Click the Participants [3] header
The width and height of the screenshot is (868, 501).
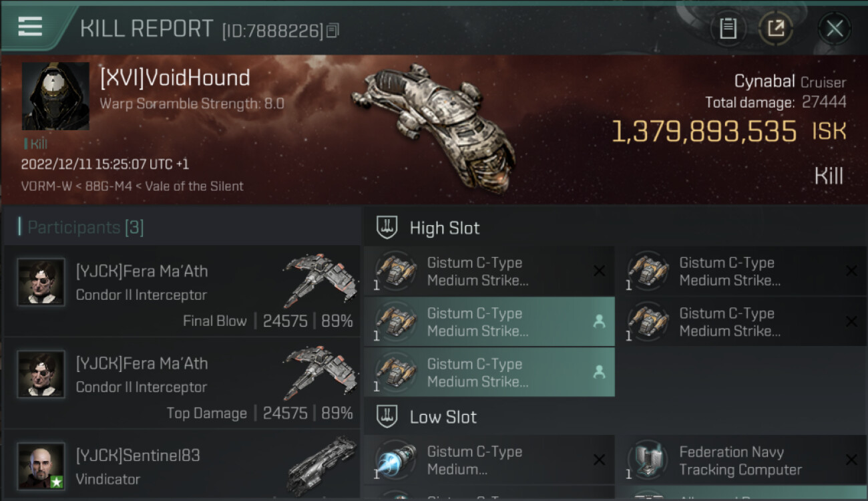click(81, 227)
